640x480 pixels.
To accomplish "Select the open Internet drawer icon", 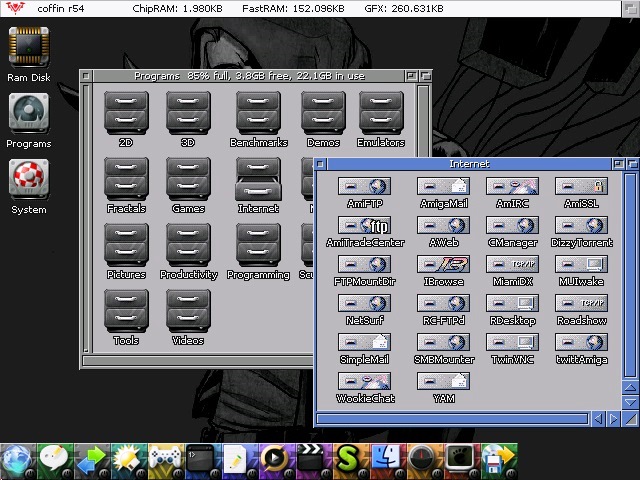I will 258,179.
